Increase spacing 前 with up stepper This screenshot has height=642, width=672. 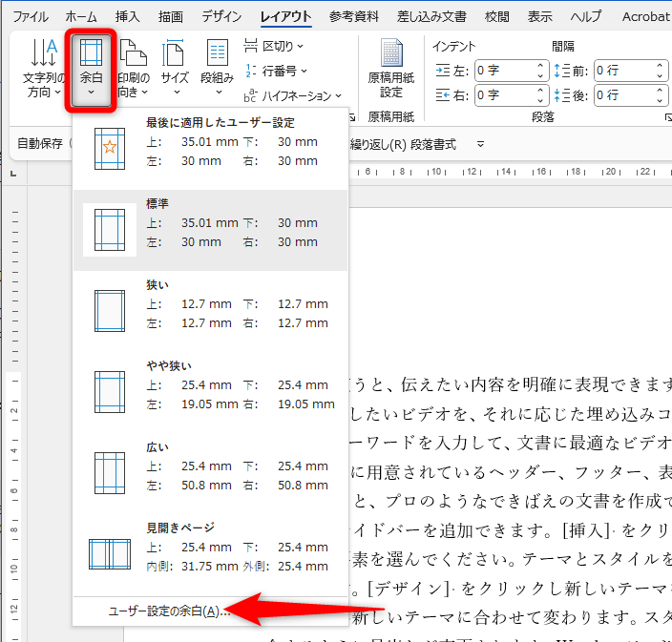coord(660,65)
